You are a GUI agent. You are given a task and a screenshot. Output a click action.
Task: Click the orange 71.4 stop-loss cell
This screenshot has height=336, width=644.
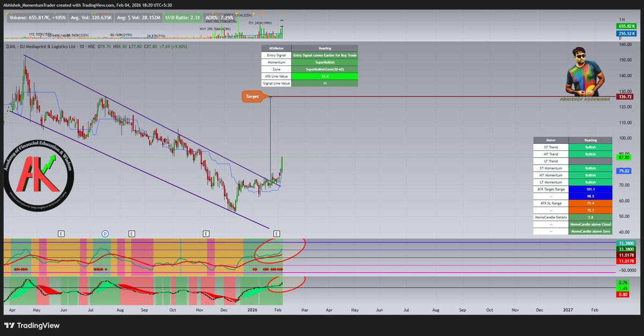(x=590, y=203)
